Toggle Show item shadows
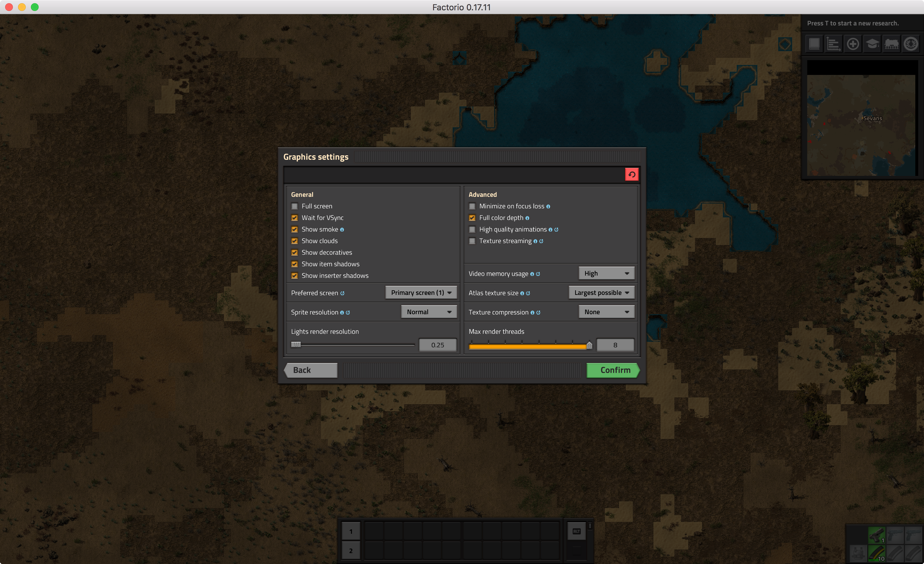Viewport: 924px width, 564px height. [294, 264]
